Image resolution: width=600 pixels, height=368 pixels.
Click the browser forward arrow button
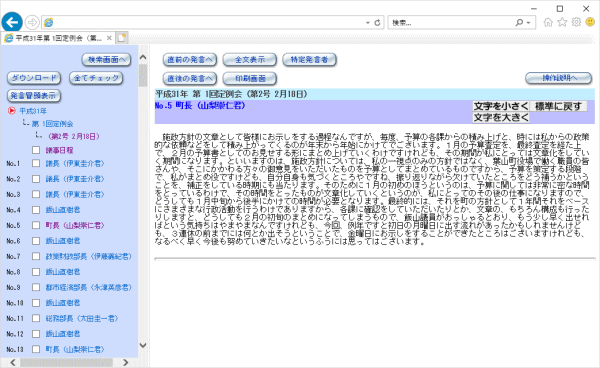pos(32,23)
